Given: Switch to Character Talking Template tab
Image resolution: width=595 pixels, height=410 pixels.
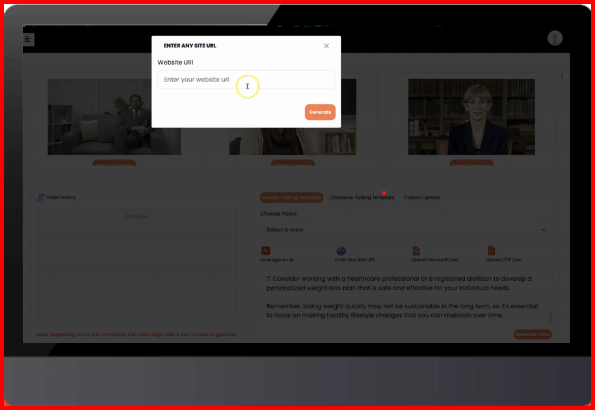Looking at the screenshot, I should click(362, 197).
